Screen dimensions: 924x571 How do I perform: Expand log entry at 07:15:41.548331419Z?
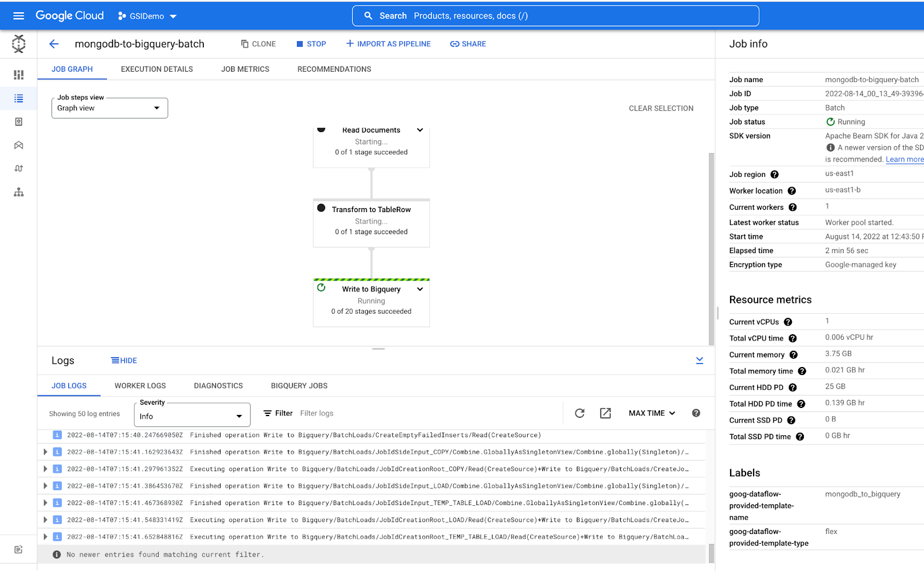pyautogui.click(x=45, y=520)
